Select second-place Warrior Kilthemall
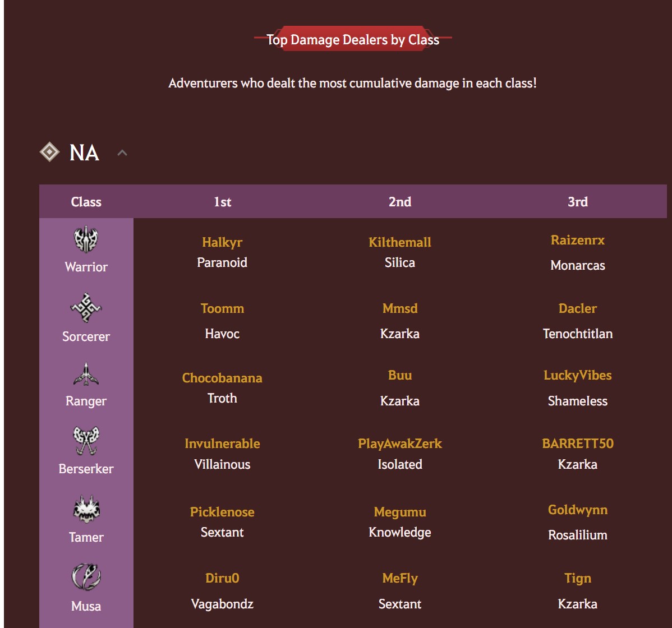 point(399,242)
